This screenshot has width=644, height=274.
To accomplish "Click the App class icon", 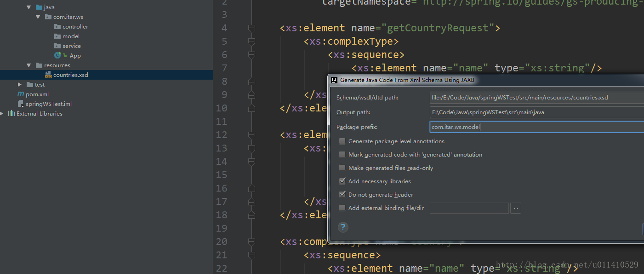I will pyautogui.click(x=58, y=55).
